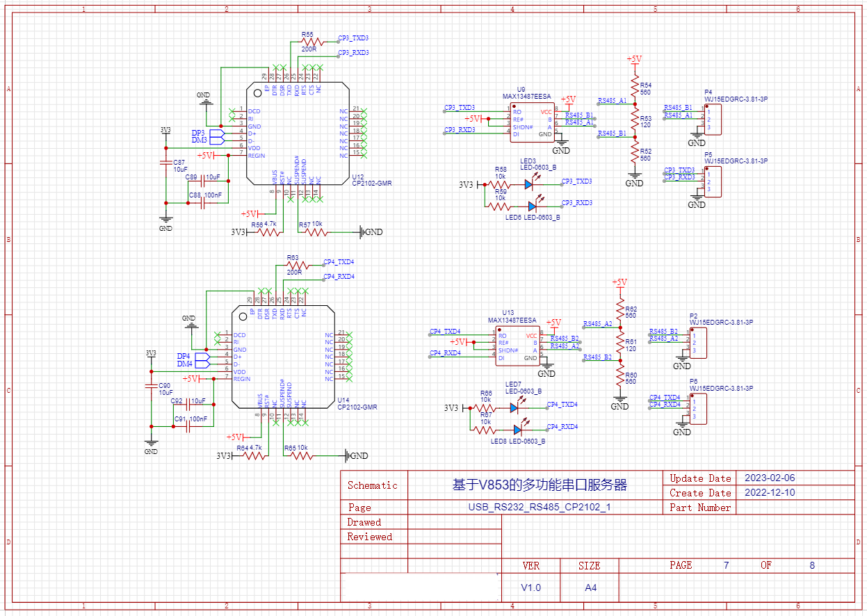Select the LED3 LED-0603_B diode symbol
This screenshot has width=867, height=616.
[529, 184]
